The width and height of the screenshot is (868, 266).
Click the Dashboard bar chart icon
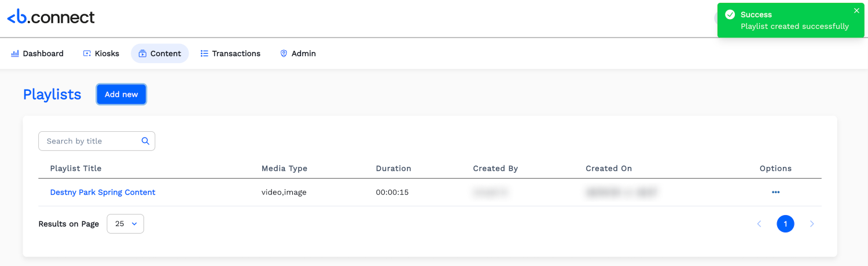coord(15,53)
